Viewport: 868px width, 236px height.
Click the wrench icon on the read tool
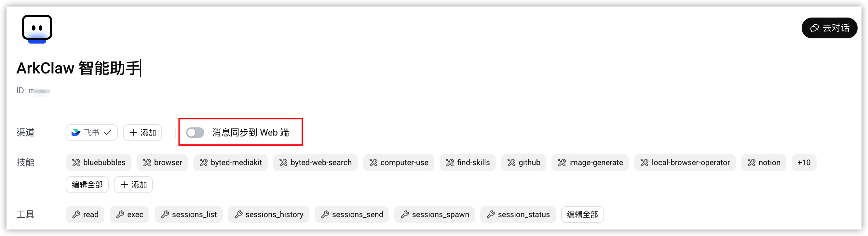[76, 215]
